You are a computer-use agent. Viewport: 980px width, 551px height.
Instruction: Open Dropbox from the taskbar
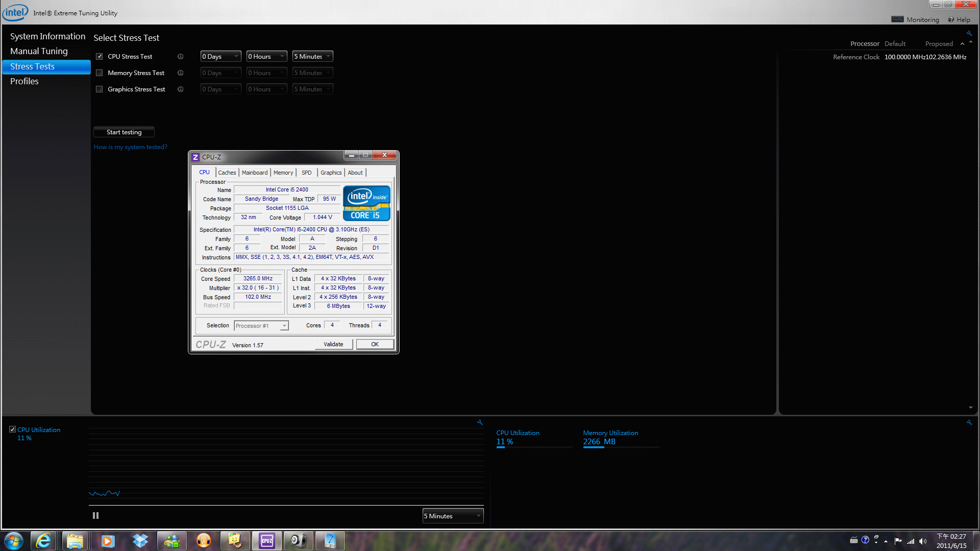[140, 541]
